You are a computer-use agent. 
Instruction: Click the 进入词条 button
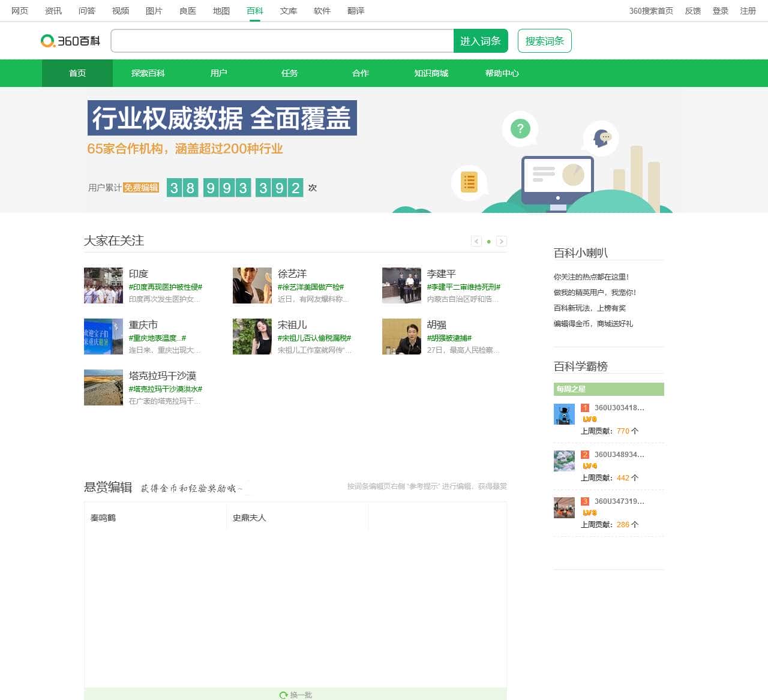click(481, 41)
